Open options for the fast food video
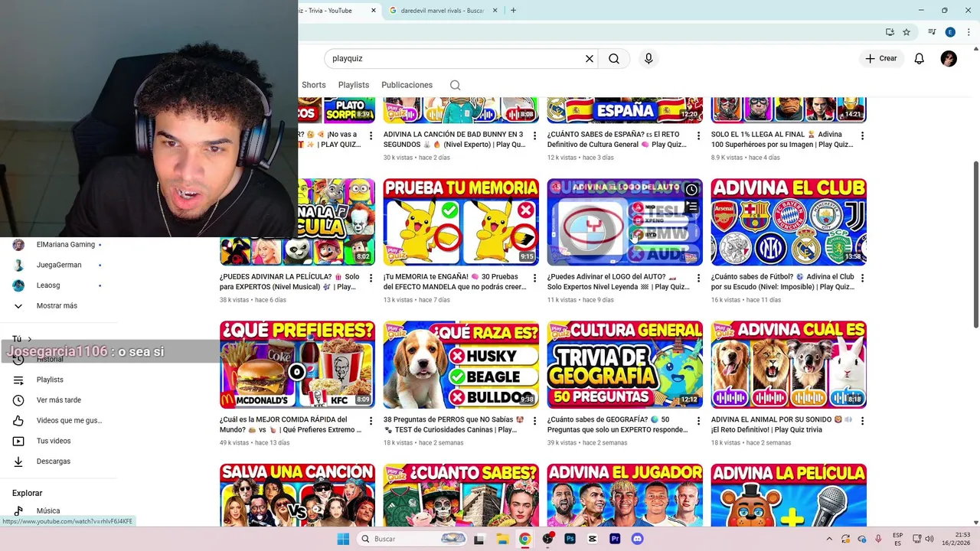 coord(371,421)
